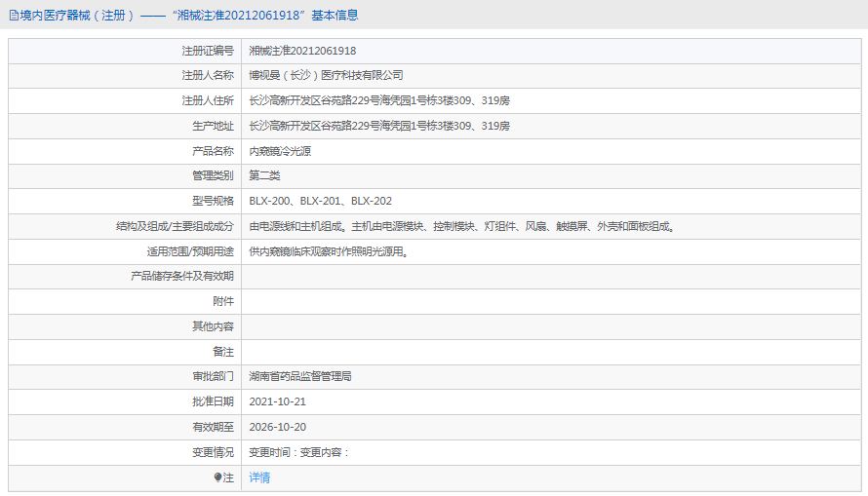Click the 变更时间：变更内容： text

pos(299,453)
